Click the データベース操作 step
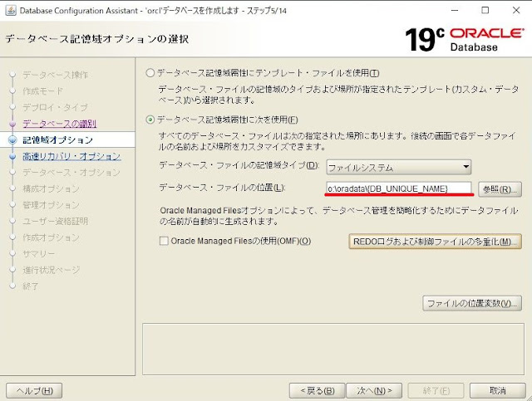Screen dimensions: 532x401 click(56, 75)
